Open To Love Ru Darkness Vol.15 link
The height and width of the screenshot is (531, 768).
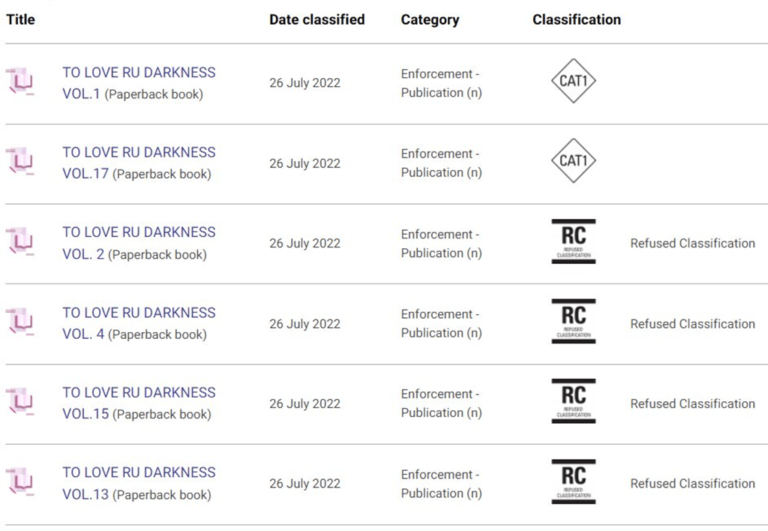(x=138, y=393)
